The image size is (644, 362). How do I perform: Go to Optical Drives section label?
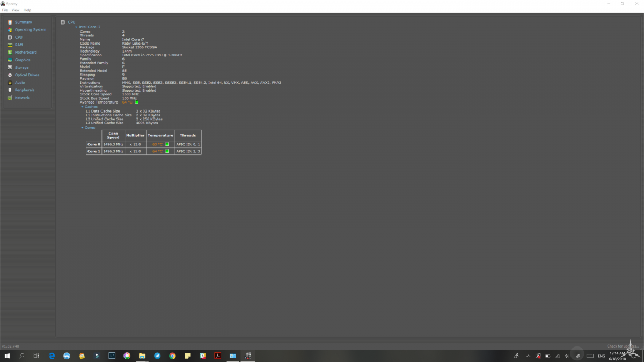click(x=27, y=75)
